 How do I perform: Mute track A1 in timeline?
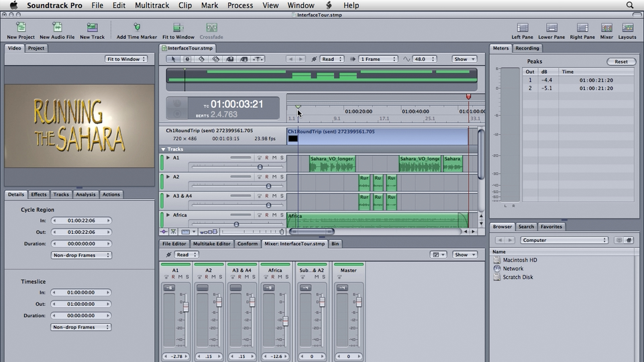[x=274, y=158]
